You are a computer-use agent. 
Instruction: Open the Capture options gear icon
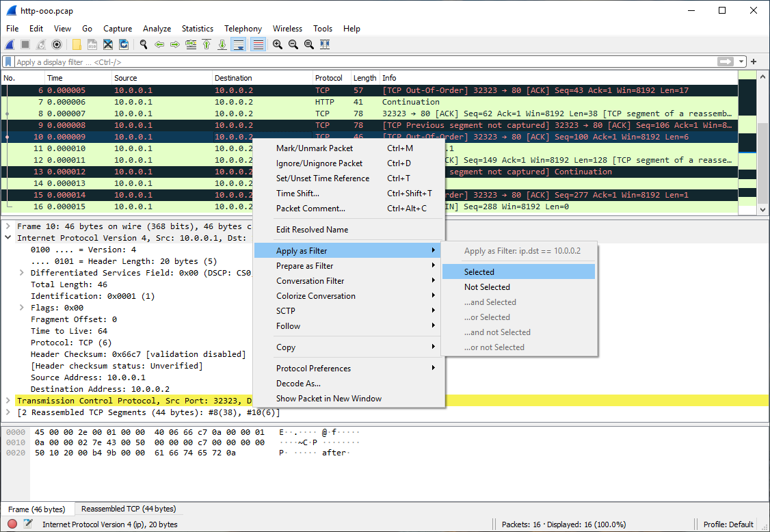pyautogui.click(x=56, y=44)
